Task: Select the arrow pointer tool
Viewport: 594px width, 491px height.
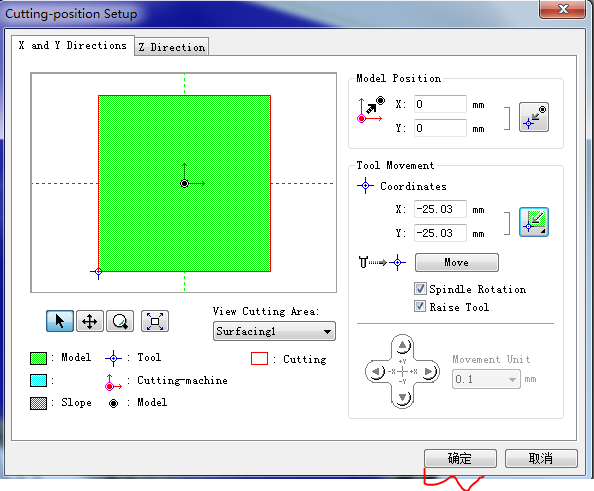Action: (x=60, y=321)
